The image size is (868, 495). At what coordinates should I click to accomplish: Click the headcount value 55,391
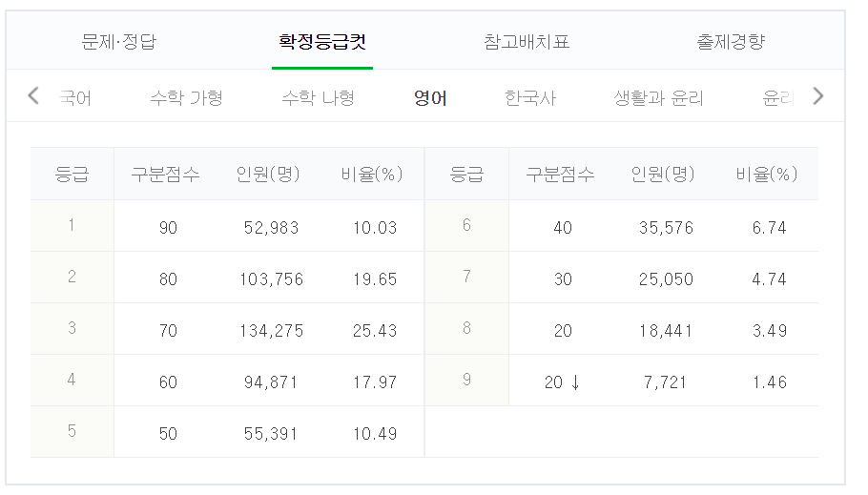point(271,434)
